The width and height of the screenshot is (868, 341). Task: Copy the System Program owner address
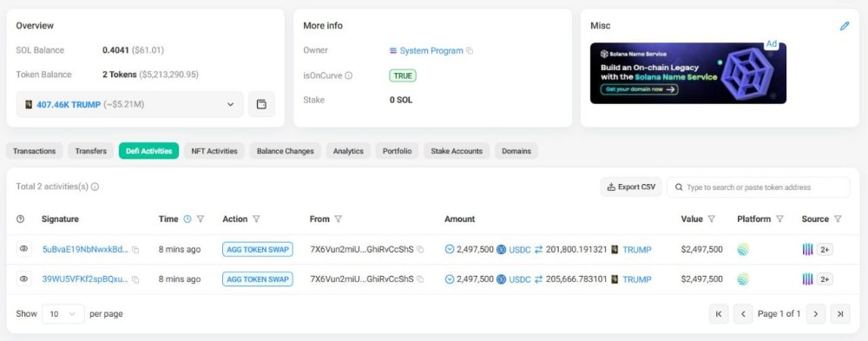tap(470, 51)
